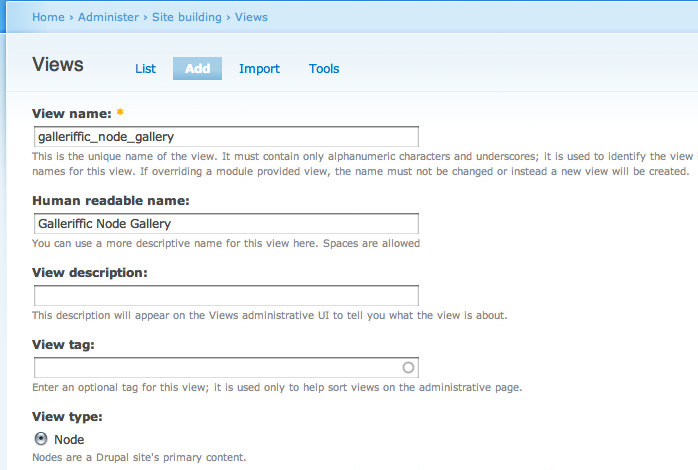
Task: Click the View description text field
Action: coord(226,296)
